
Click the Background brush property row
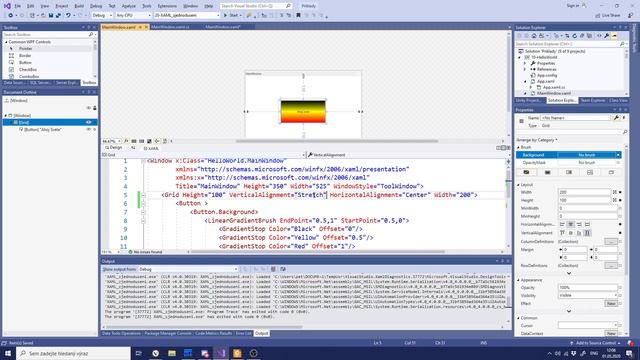[x=569, y=155]
